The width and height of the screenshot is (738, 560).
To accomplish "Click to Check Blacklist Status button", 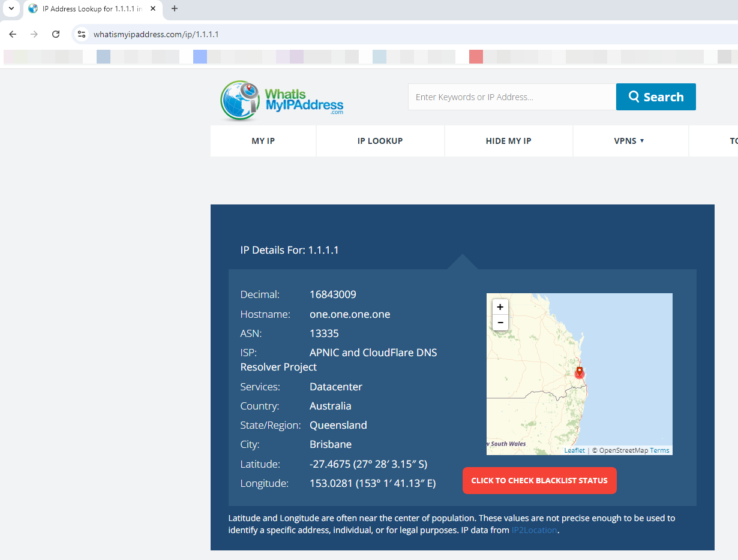I will click(539, 480).
